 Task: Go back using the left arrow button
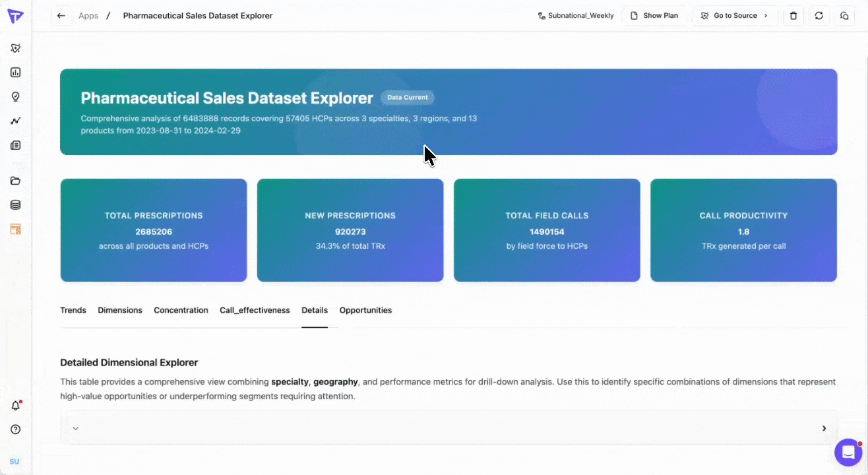point(61,16)
